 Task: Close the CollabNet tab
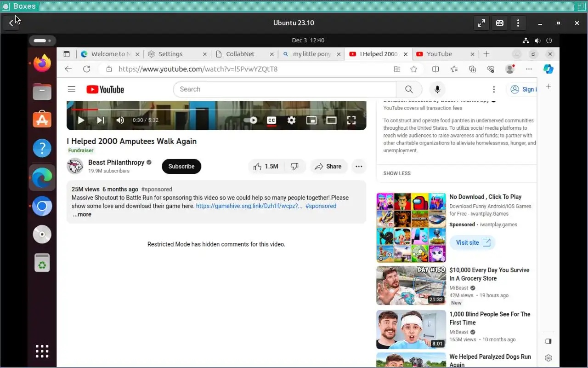coord(272,54)
